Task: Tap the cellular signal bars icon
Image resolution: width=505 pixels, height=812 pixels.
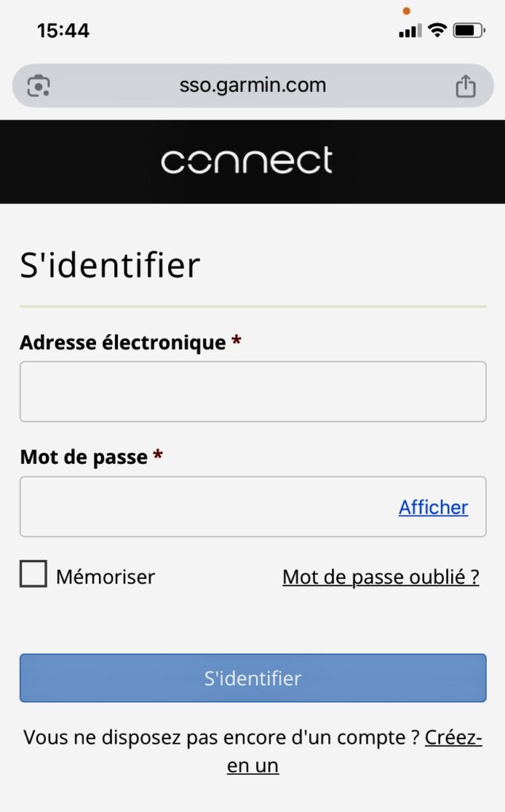Action: 410,31
